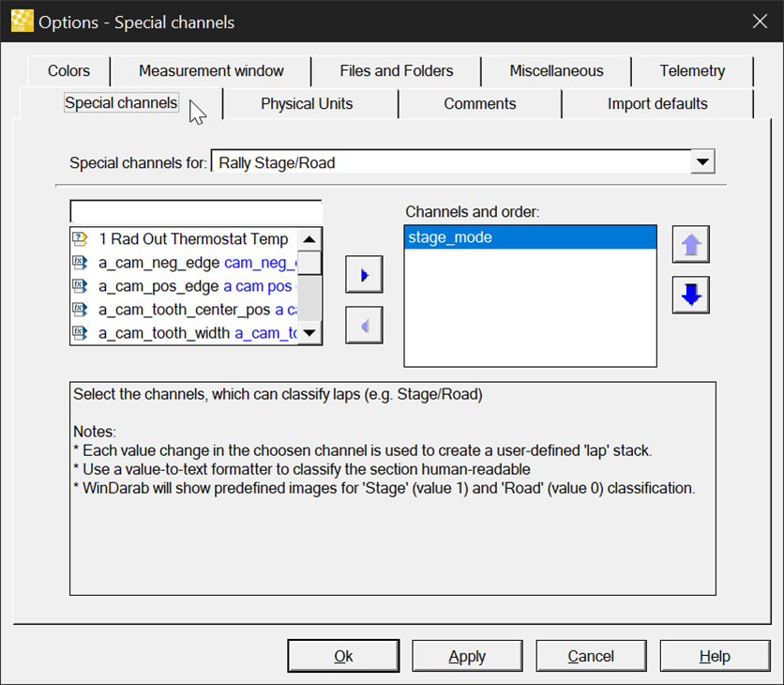This screenshot has height=685, width=784.
Task: Confirm with the Ok button
Action: tap(343, 656)
